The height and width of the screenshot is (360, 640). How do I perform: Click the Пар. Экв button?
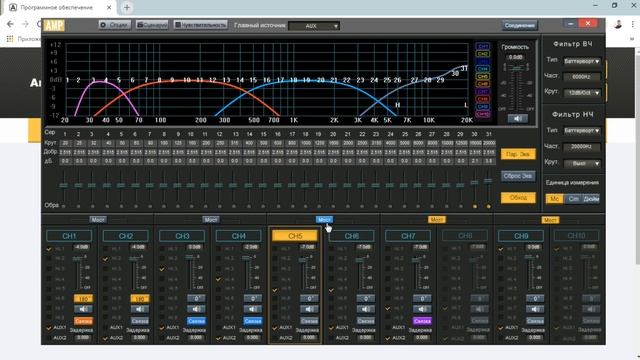tap(518, 154)
